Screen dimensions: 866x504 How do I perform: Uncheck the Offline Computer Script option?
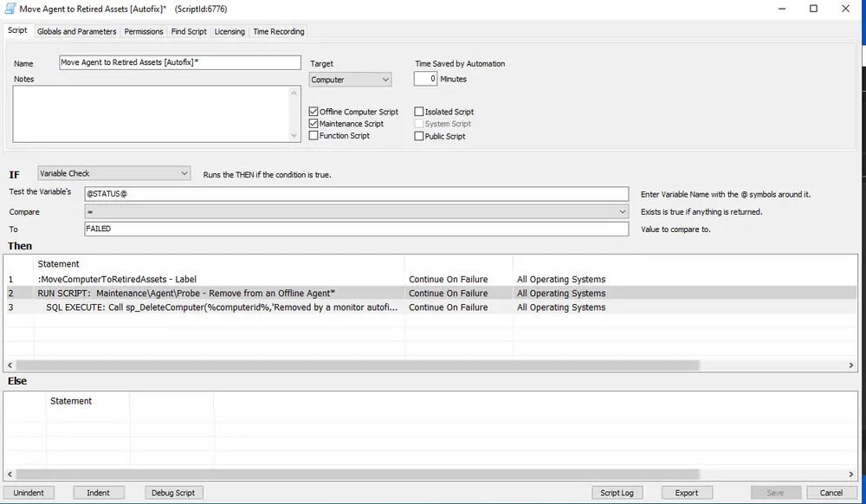[314, 111]
